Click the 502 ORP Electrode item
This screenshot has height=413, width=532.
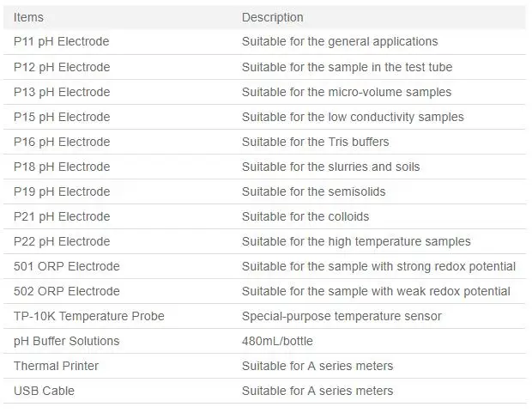(67, 291)
